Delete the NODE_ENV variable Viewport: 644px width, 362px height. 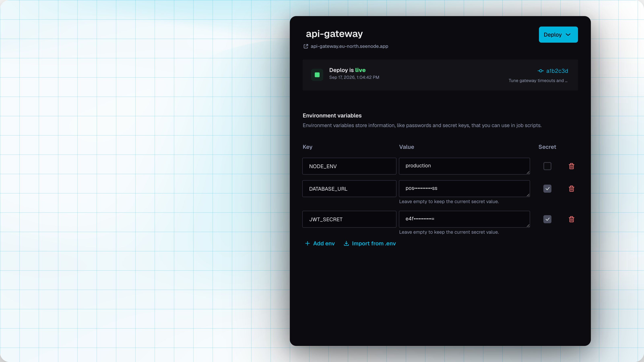pyautogui.click(x=571, y=166)
